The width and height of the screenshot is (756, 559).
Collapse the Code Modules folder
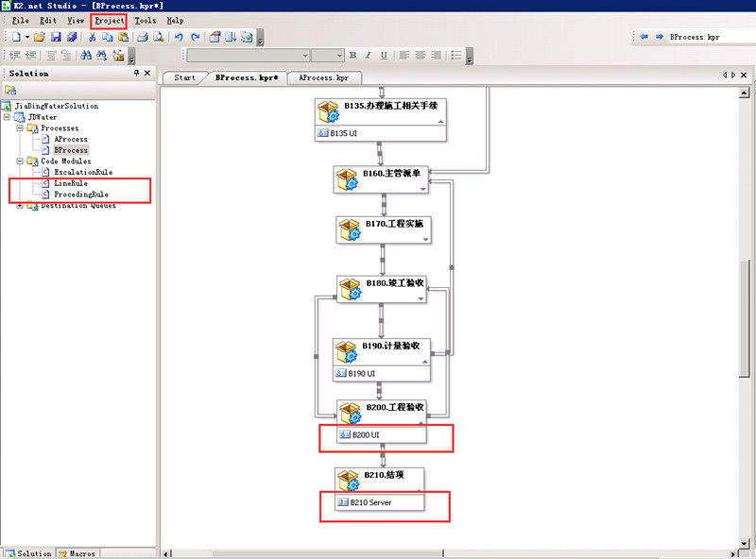(x=20, y=161)
